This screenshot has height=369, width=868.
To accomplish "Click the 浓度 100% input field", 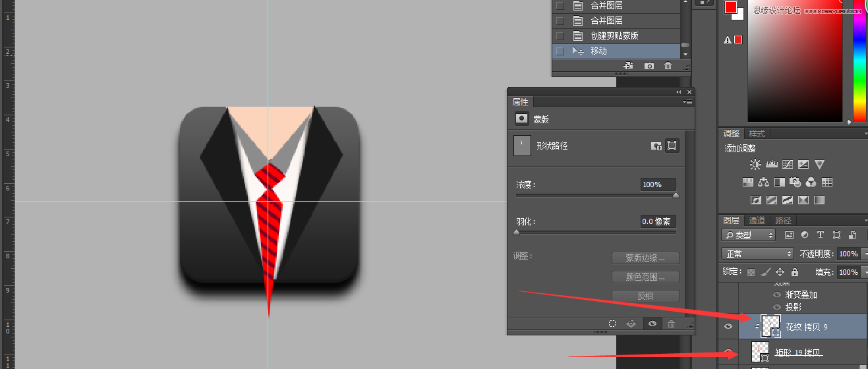I will (658, 185).
